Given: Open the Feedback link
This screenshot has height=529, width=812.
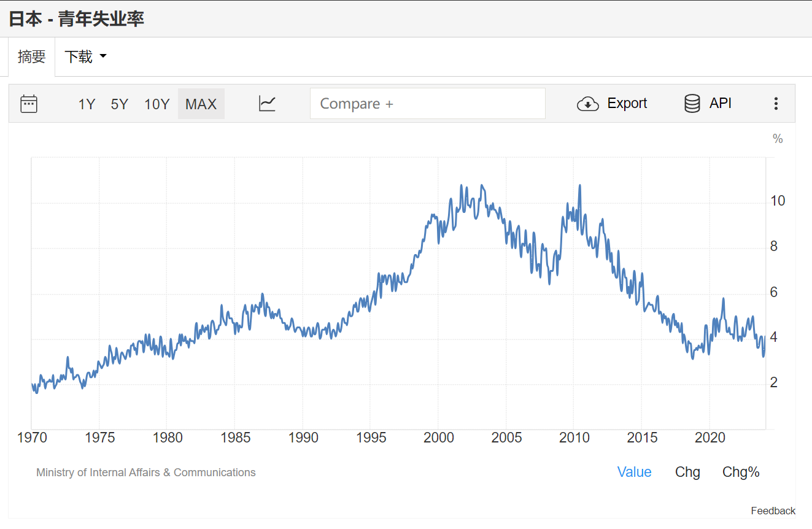Looking at the screenshot, I should point(773,511).
